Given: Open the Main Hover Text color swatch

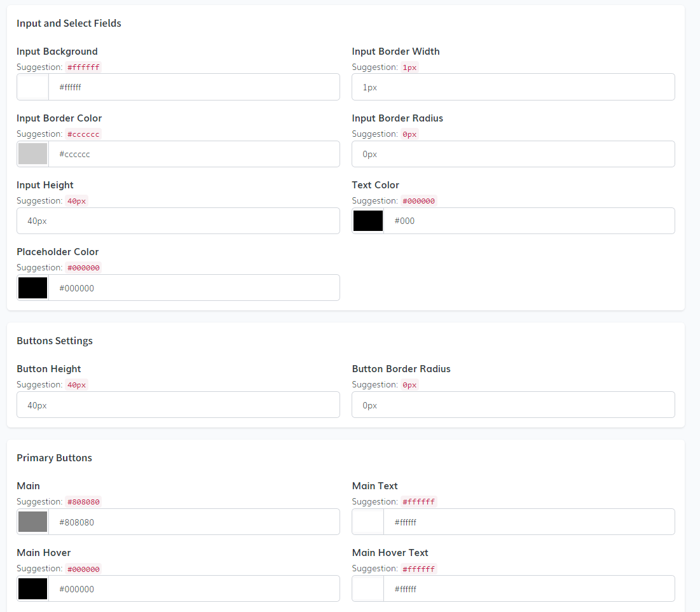Looking at the screenshot, I should click(368, 588).
